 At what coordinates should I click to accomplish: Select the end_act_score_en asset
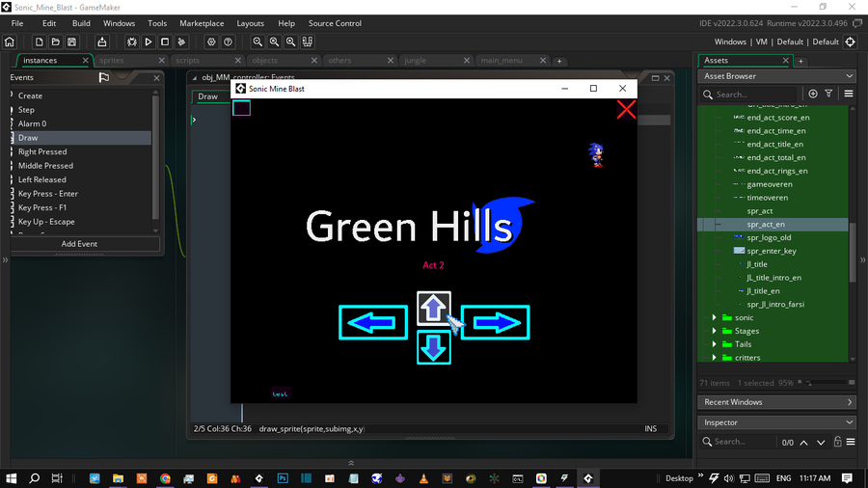[x=777, y=118]
